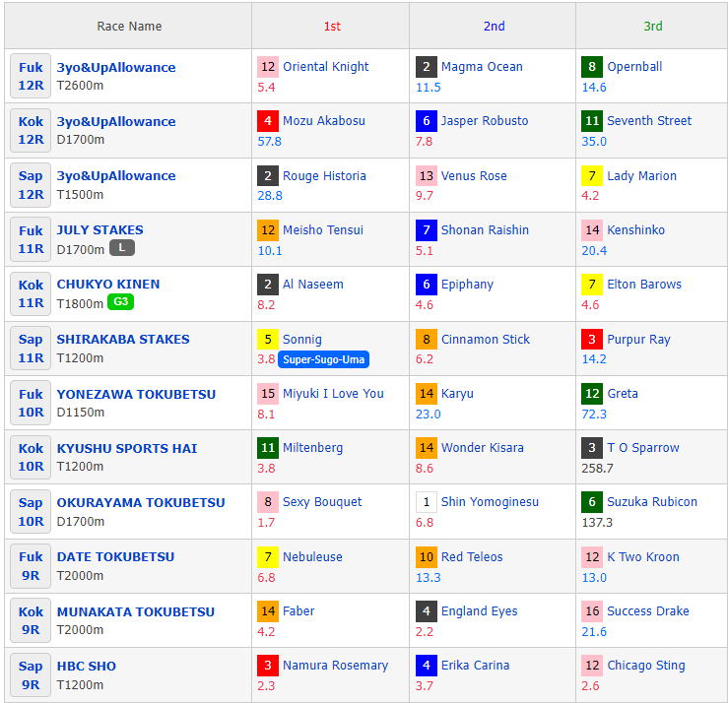
Task: Open the SHIRAKABA STAKES race
Action: tap(123, 340)
